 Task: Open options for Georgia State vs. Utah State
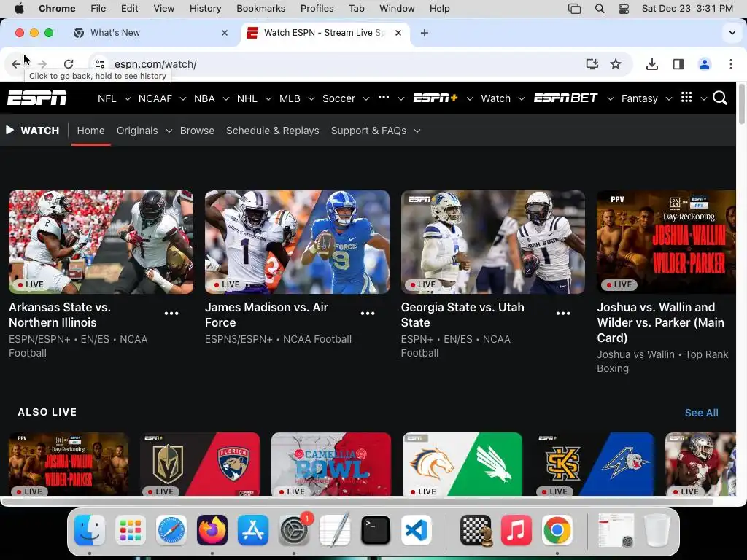click(x=563, y=314)
